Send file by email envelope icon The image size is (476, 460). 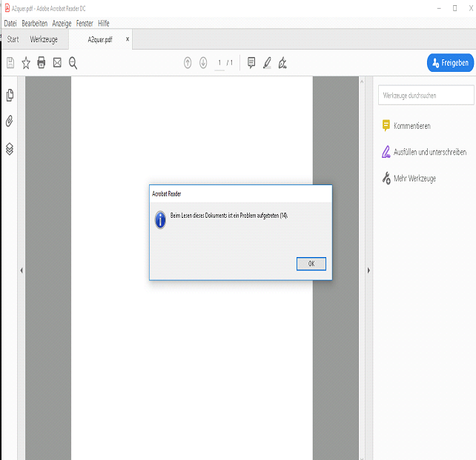click(x=57, y=63)
